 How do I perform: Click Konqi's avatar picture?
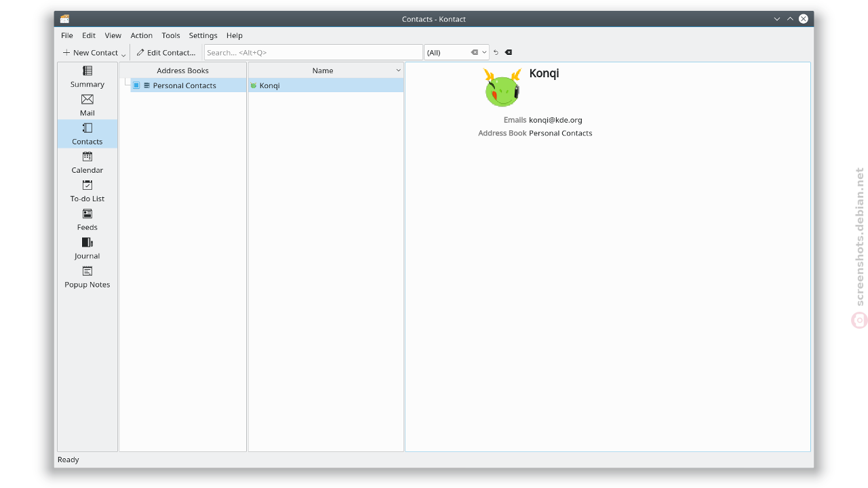click(502, 87)
